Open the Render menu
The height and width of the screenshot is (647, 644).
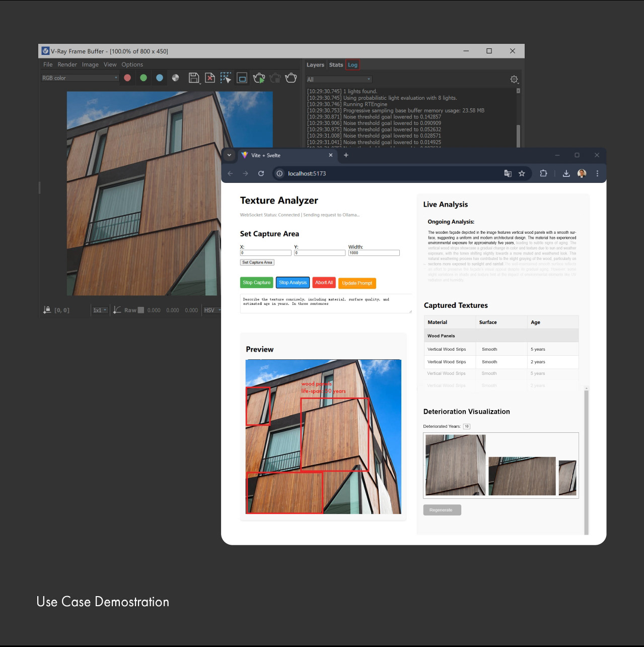pyautogui.click(x=67, y=64)
